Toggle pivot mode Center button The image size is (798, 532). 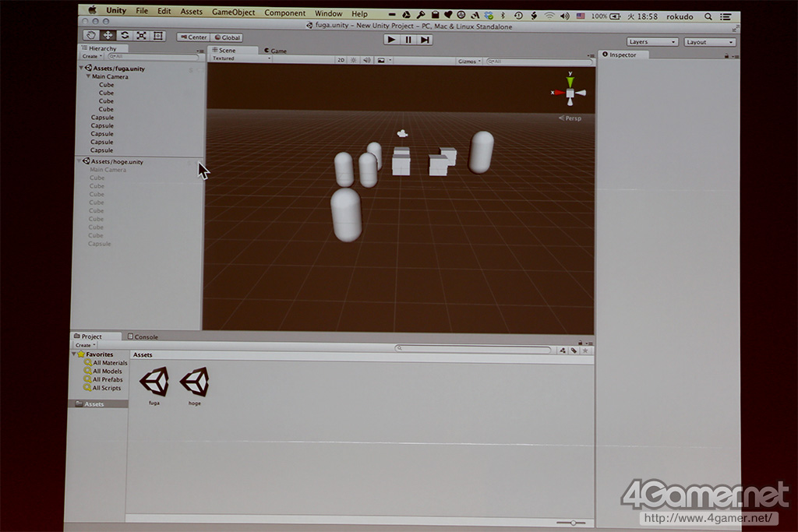coord(193,37)
